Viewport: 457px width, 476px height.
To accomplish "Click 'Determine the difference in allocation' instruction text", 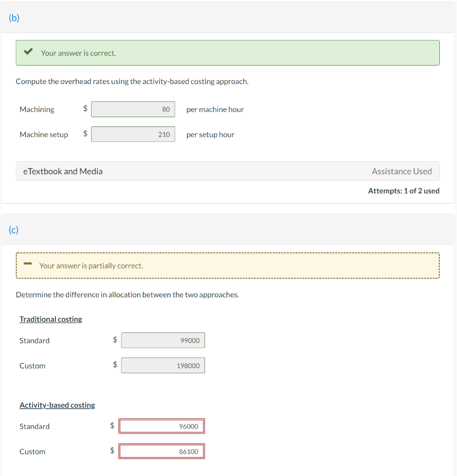I will pyautogui.click(x=127, y=295).
